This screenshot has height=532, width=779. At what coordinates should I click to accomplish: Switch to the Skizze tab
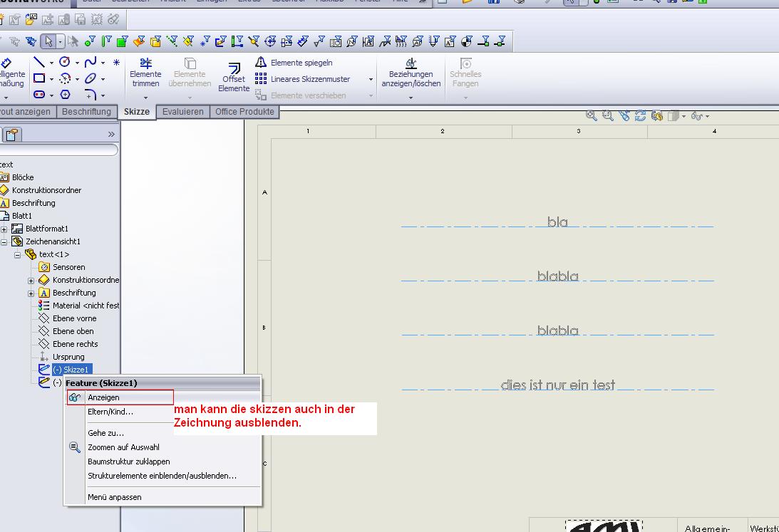137,112
